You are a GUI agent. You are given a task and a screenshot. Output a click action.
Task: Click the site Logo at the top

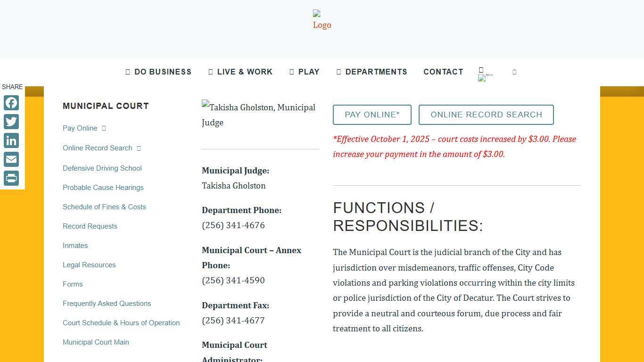coord(322,20)
